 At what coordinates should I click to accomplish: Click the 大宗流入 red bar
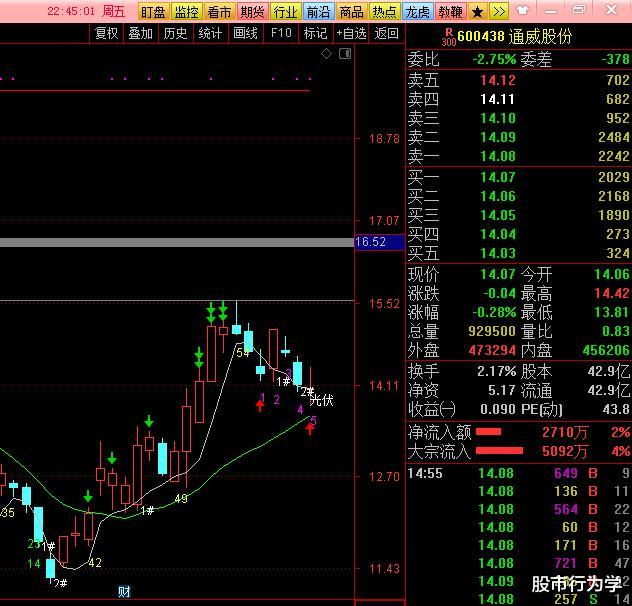point(499,451)
